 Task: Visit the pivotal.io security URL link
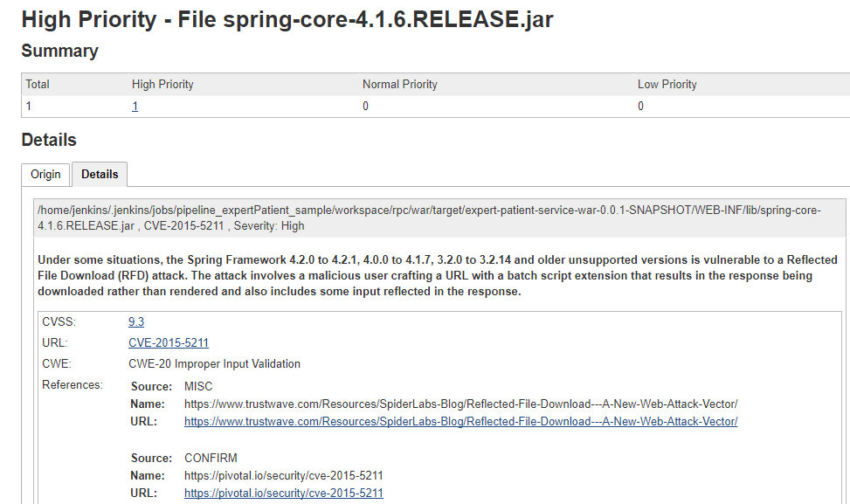[x=284, y=494]
